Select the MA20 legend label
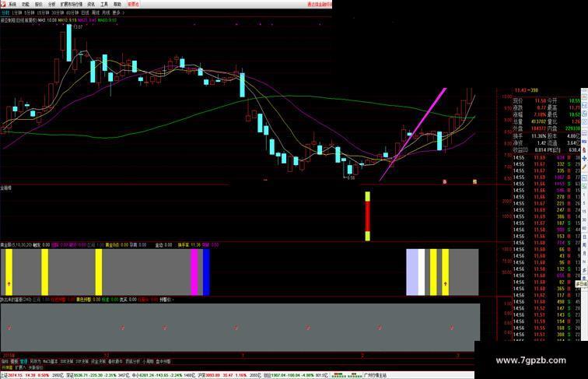The width and height of the screenshot is (588, 379). 87,20
